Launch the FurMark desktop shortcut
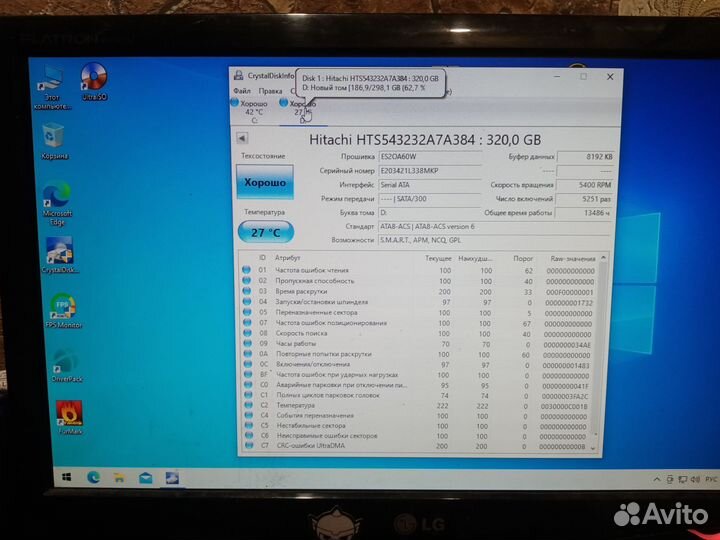 tap(69, 414)
